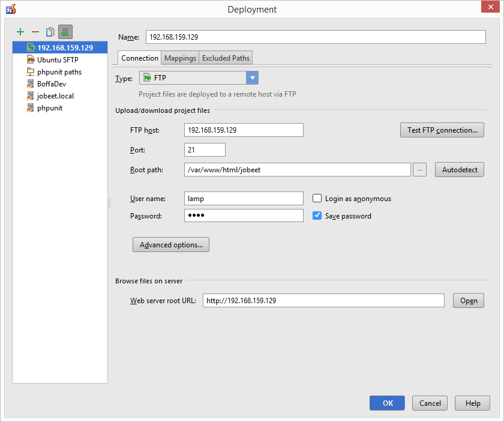504x422 pixels.
Task: Click the Web server root URL field
Action: (x=323, y=300)
